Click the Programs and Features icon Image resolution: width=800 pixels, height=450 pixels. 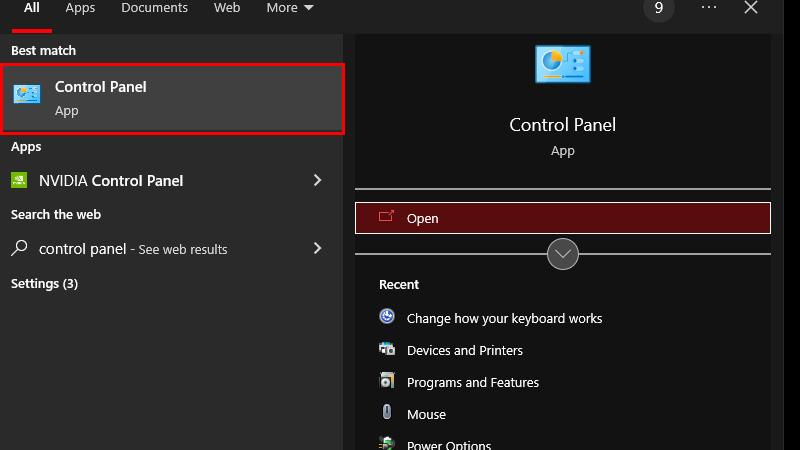[387, 380]
